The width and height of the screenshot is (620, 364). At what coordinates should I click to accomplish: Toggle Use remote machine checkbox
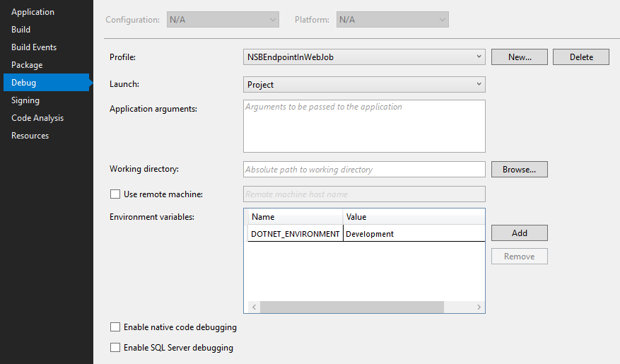tap(115, 194)
